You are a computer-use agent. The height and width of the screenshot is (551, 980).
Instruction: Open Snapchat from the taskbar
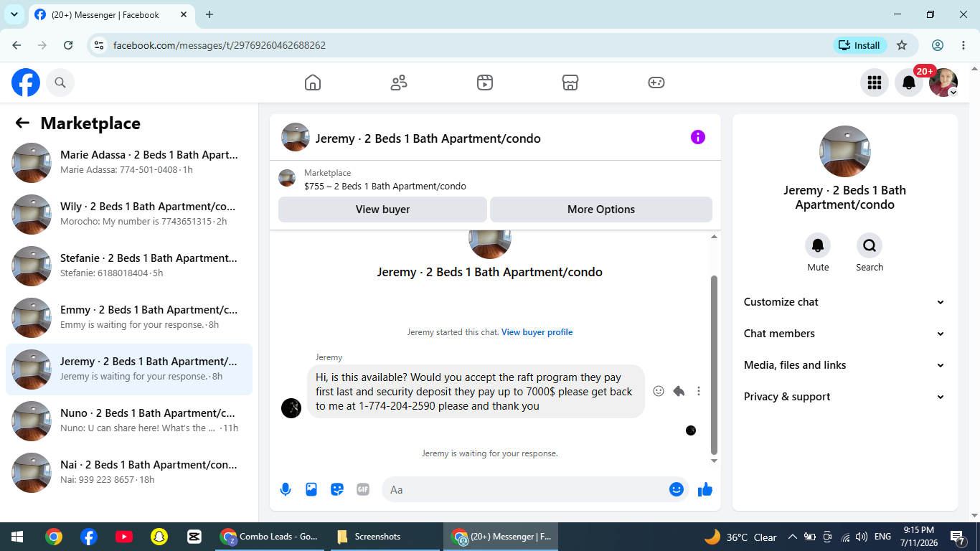[159, 537]
